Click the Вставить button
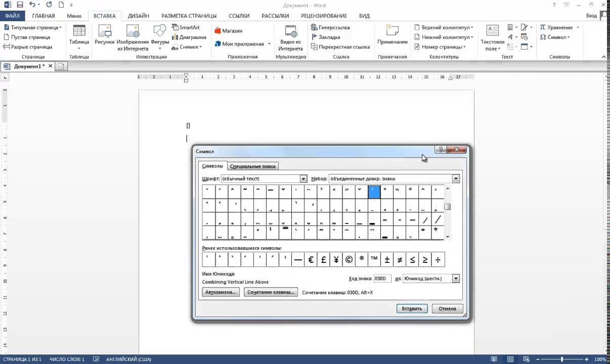 412,308
